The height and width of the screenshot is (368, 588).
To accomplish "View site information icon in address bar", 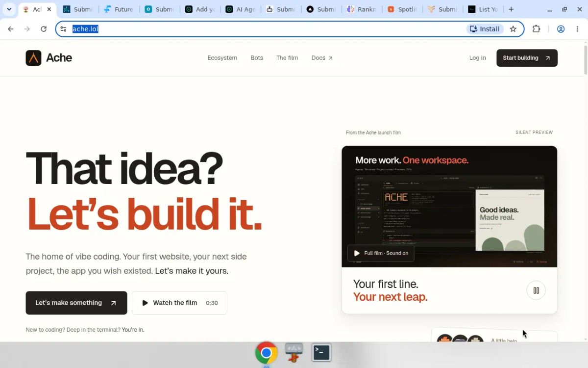I will coord(63,29).
